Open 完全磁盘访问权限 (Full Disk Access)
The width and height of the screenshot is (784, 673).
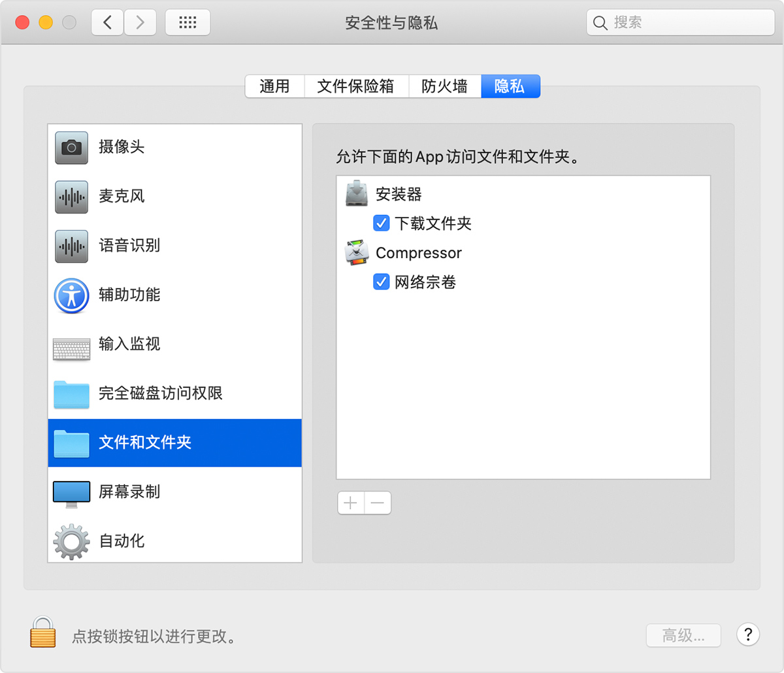[x=71, y=393]
